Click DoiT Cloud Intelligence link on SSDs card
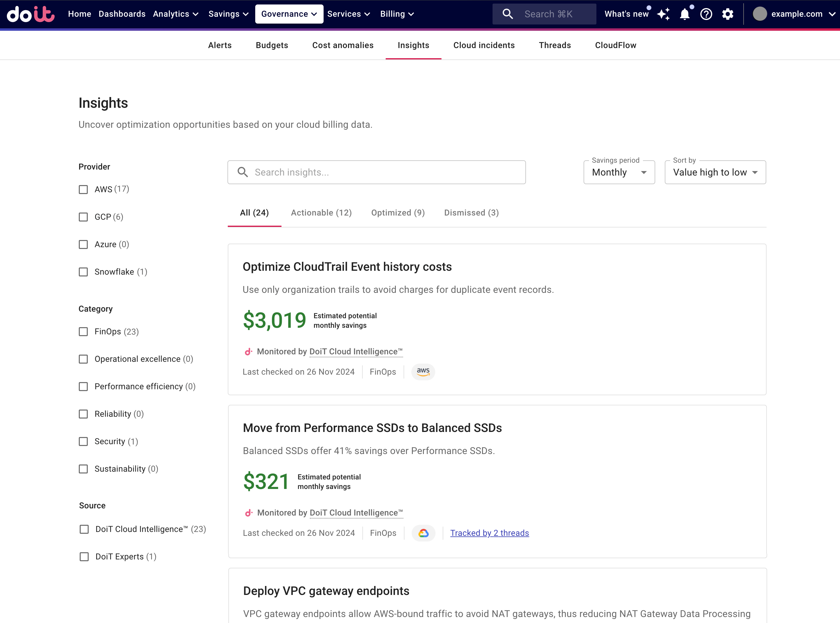 point(356,513)
